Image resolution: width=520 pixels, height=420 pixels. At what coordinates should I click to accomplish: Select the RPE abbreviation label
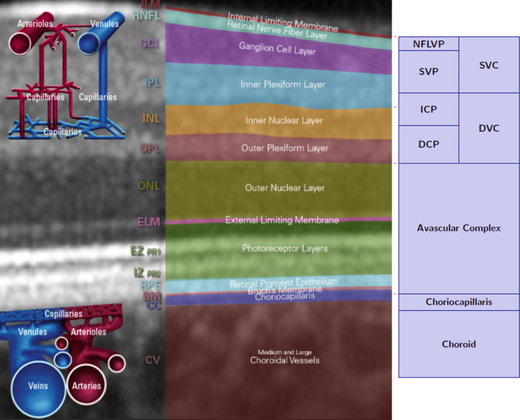[x=150, y=285]
